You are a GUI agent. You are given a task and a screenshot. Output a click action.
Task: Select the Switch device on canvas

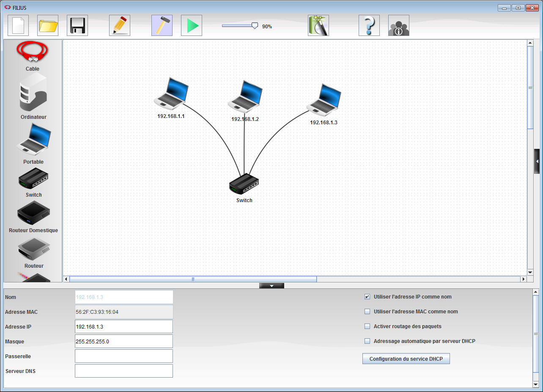[x=244, y=184]
